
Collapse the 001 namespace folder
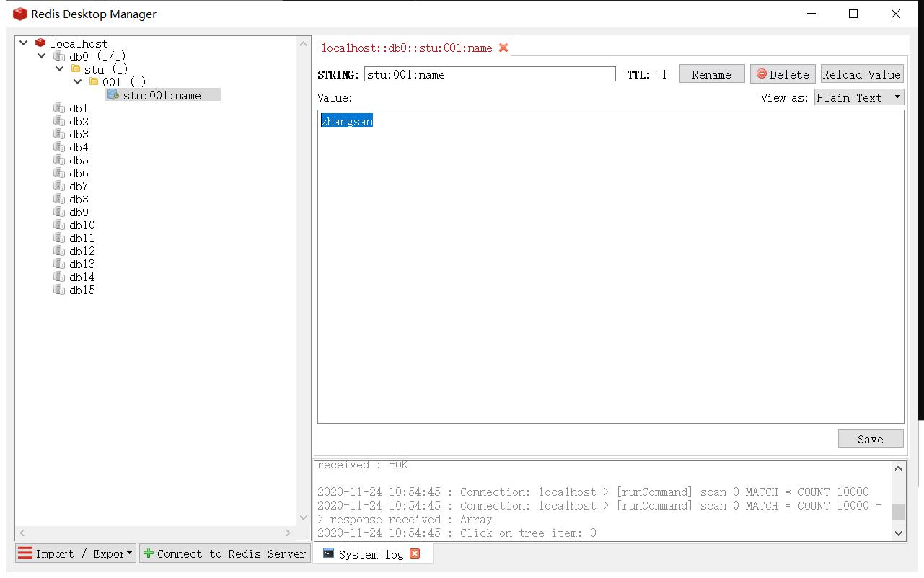(x=78, y=82)
